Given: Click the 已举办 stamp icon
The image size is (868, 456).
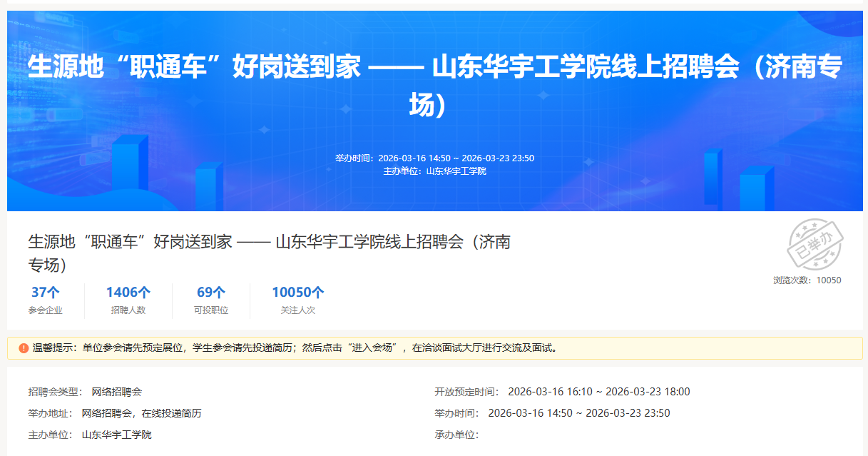Looking at the screenshot, I should coord(815,244).
